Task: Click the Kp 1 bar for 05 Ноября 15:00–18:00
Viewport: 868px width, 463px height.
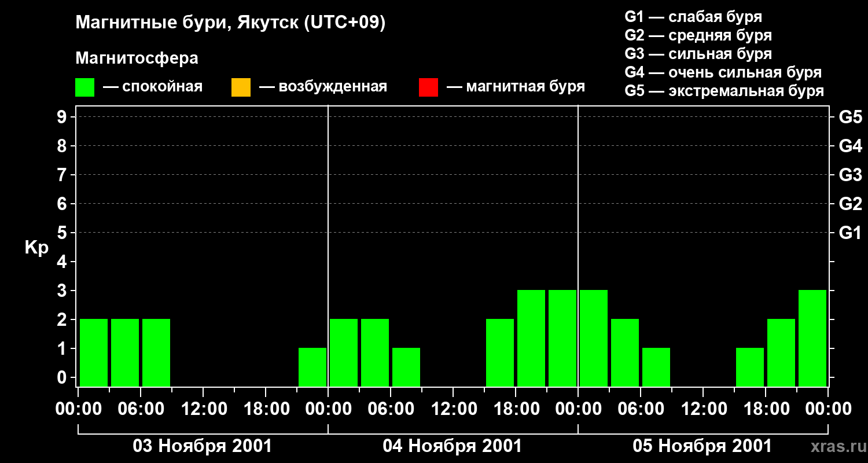Action: tap(750, 367)
